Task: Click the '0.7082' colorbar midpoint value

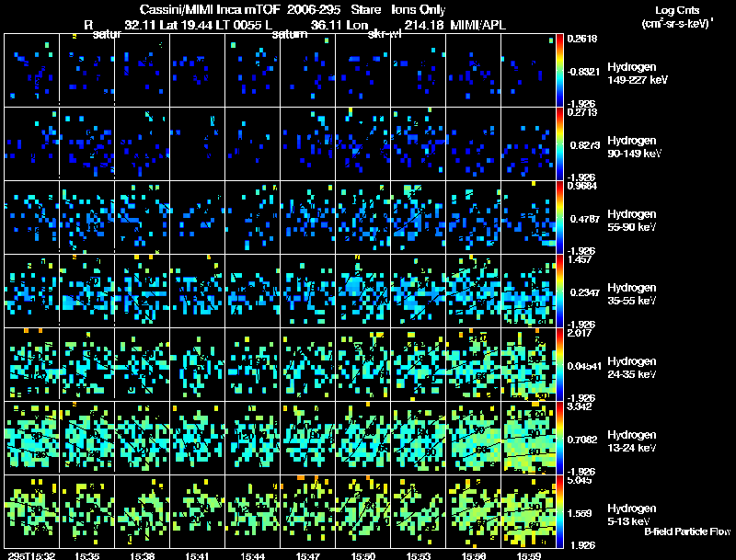Action: pyautogui.click(x=582, y=440)
